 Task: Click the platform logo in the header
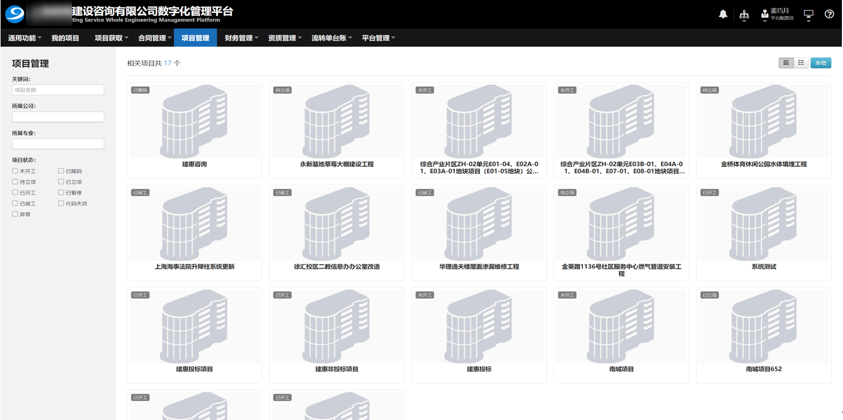point(15,15)
